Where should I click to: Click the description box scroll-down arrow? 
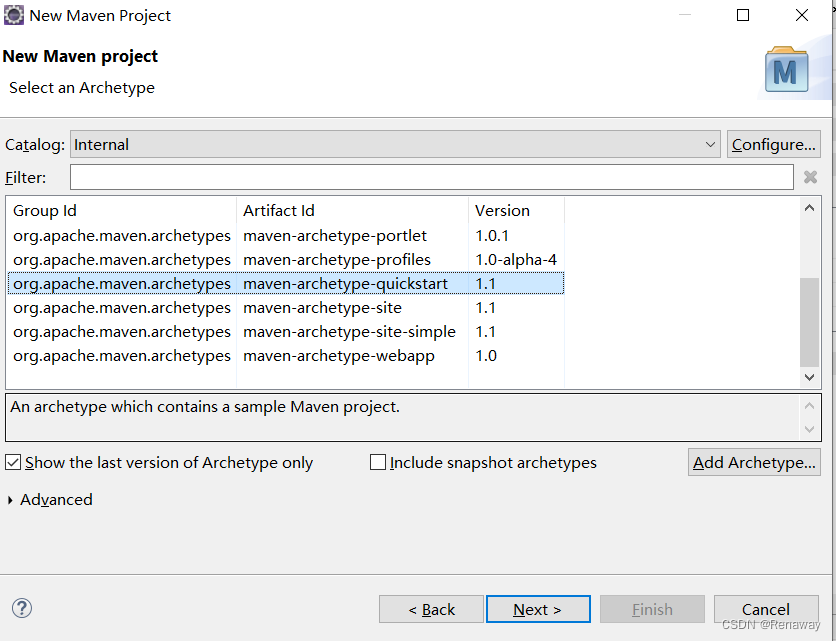point(810,430)
